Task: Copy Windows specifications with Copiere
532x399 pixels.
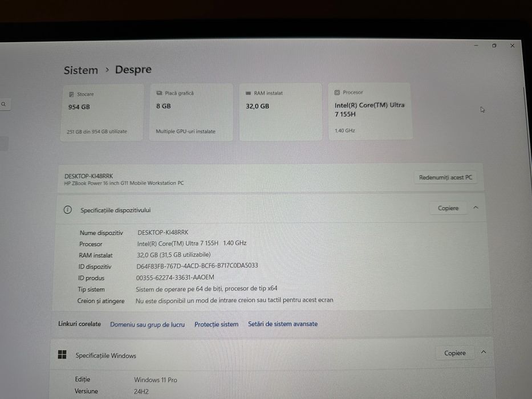Action: pyautogui.click(x=455, y=353)
